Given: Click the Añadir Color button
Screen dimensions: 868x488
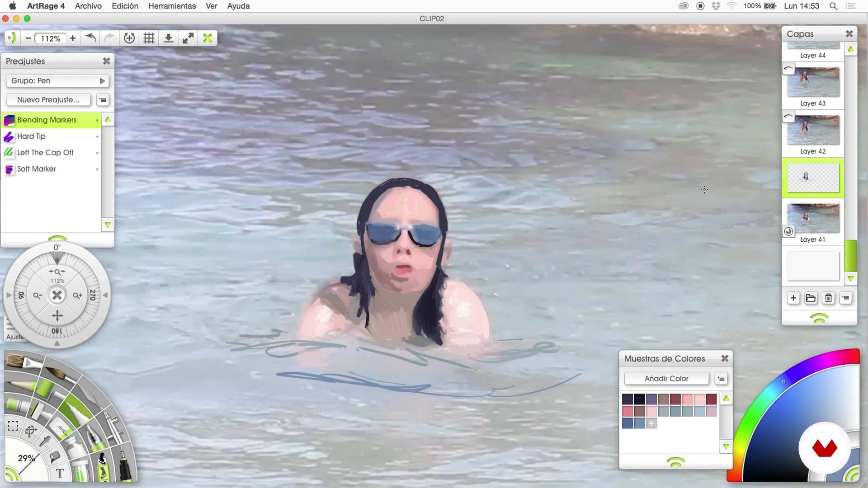Looking at the screenshot, I should coord(666,379).
